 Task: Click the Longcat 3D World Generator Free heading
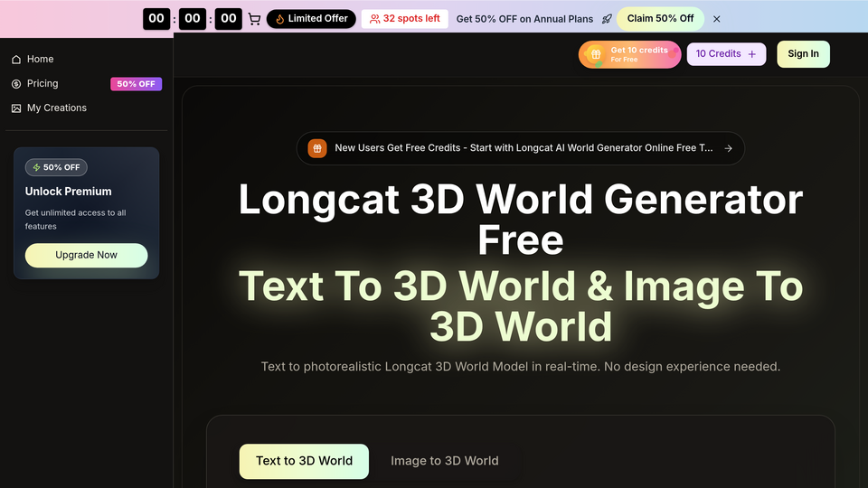pos(521,220)
